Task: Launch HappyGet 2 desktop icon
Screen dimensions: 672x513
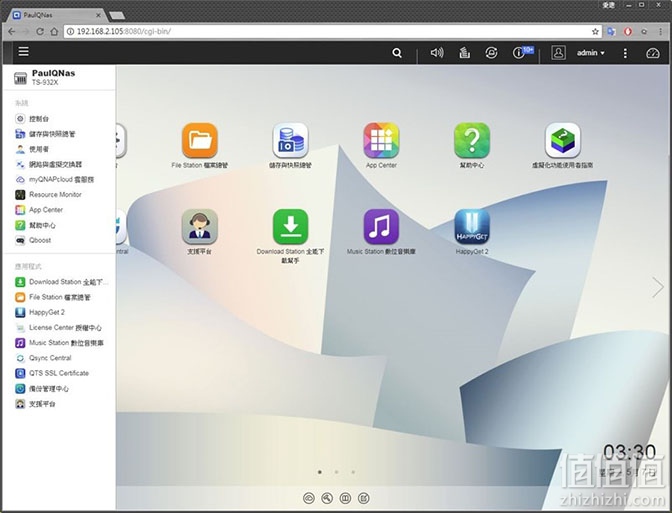Action: 472,227
